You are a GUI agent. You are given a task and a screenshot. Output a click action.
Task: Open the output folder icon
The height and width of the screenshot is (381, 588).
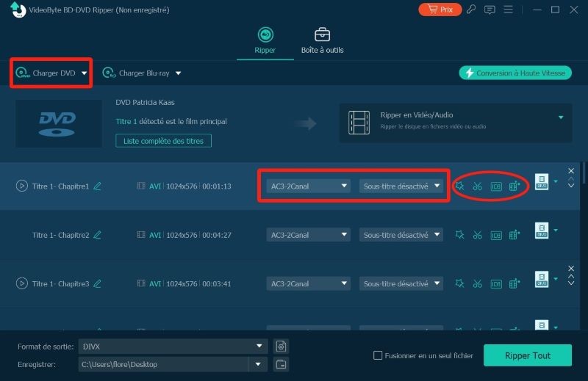click(x=281, y=364)
